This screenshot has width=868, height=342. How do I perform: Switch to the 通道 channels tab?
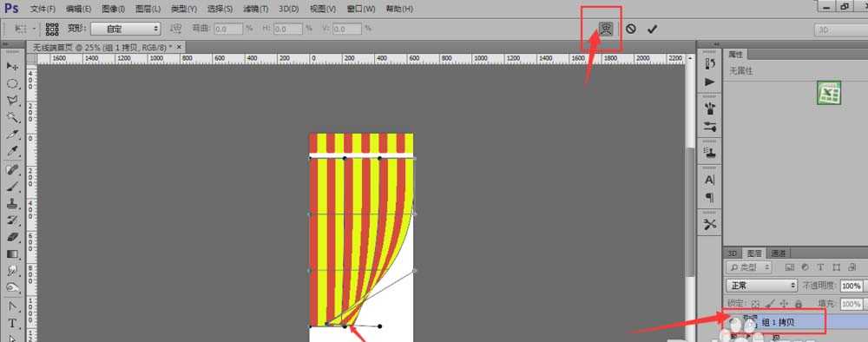[x=779, y=253]
